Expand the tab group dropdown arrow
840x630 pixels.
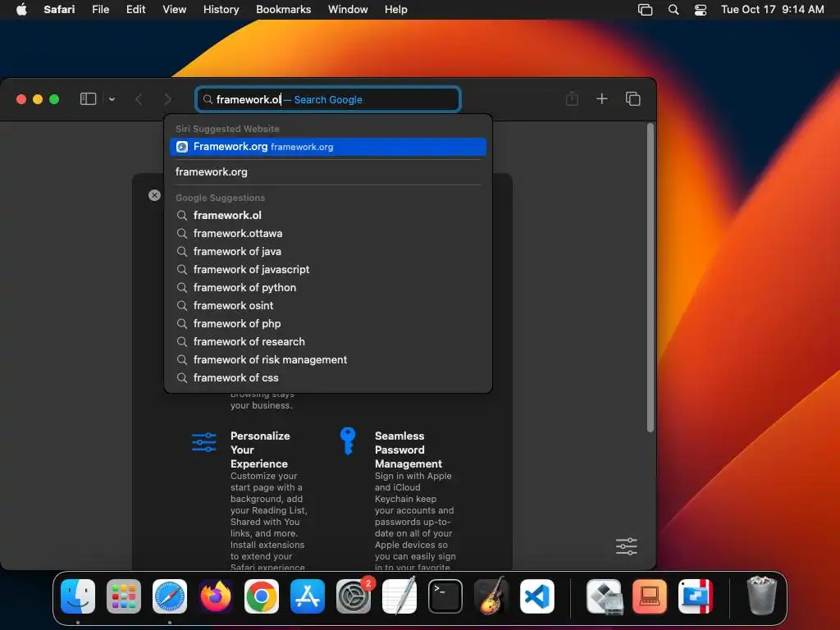[x=112, y=99]
